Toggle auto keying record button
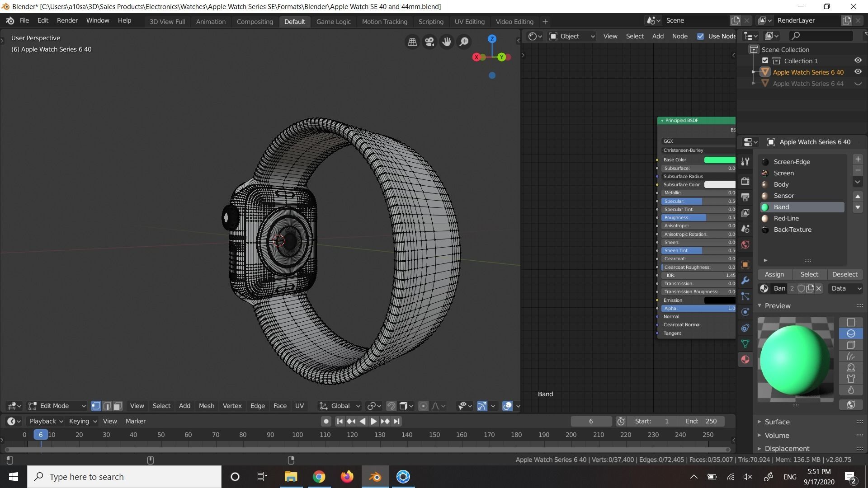868x488 pixels. point(325,421)
